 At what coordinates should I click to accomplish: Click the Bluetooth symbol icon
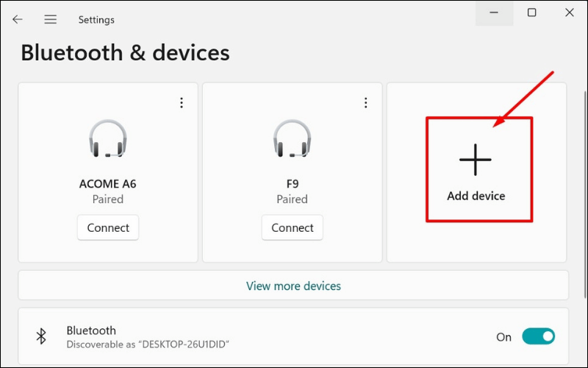[41, 336]
